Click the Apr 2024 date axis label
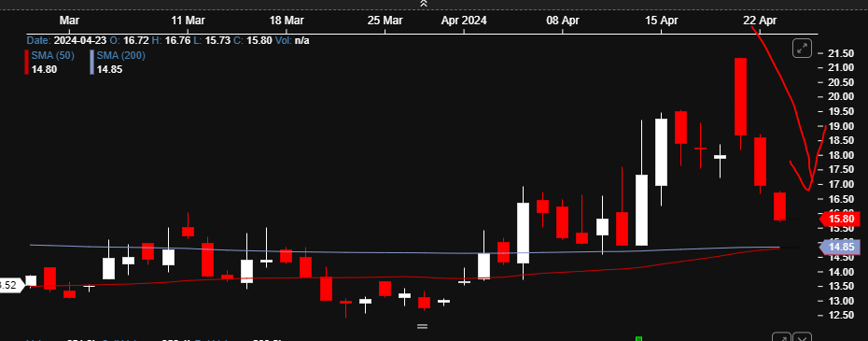The height and width of the screenshot is (341, 868). tap(464, 21)
